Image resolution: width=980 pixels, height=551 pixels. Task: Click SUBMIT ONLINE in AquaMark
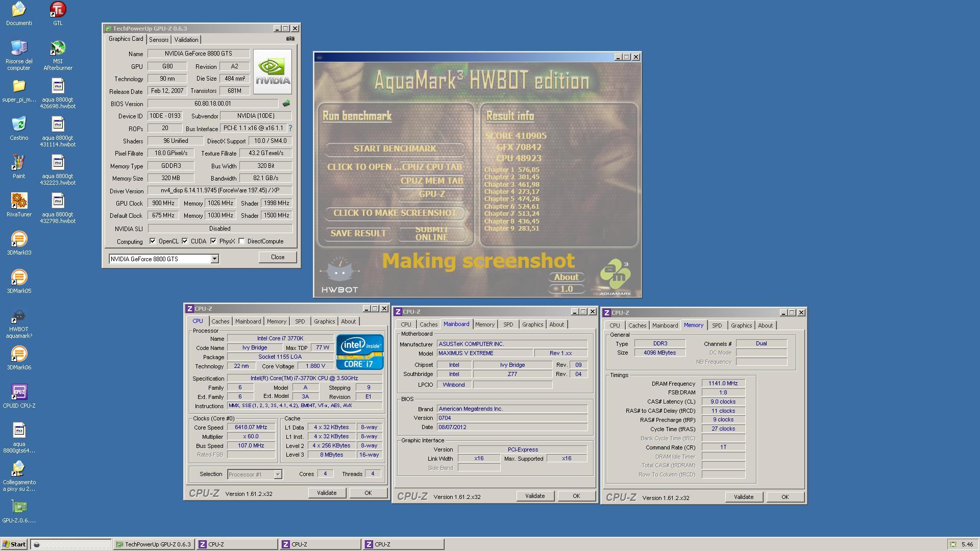tap(432, 233)
